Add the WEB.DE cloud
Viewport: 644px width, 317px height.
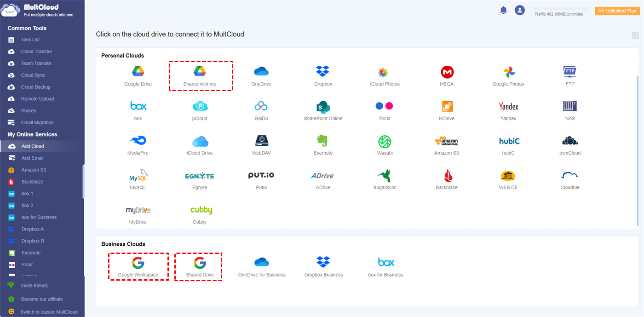click(x=508, y=179)
